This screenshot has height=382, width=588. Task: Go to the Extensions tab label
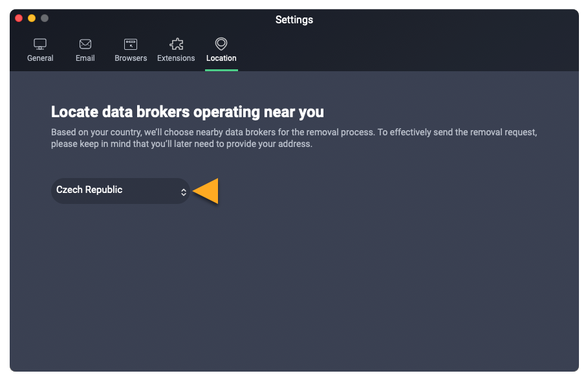point(176,58)
